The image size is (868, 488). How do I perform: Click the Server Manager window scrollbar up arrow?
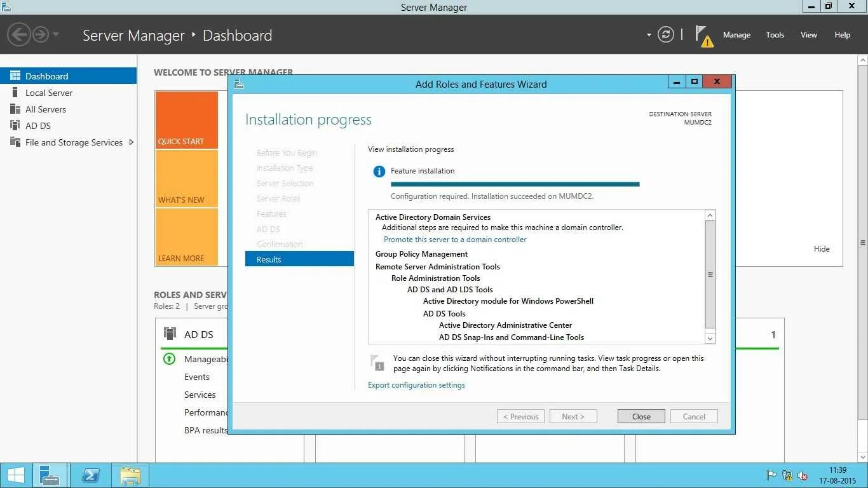click(x=862, y=60)
